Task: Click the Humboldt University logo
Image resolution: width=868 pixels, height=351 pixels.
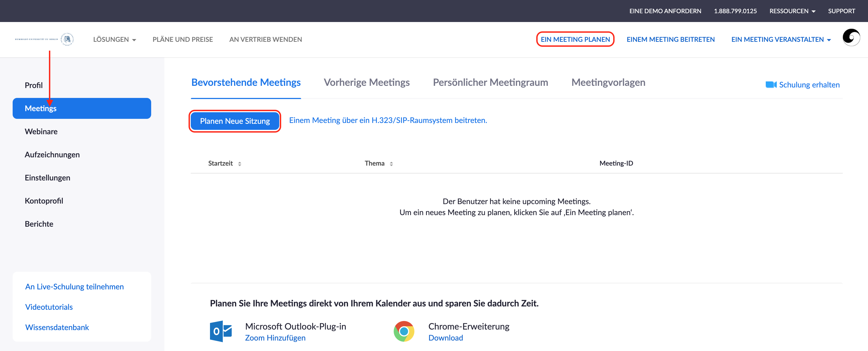Action: (x=44, y=39)
